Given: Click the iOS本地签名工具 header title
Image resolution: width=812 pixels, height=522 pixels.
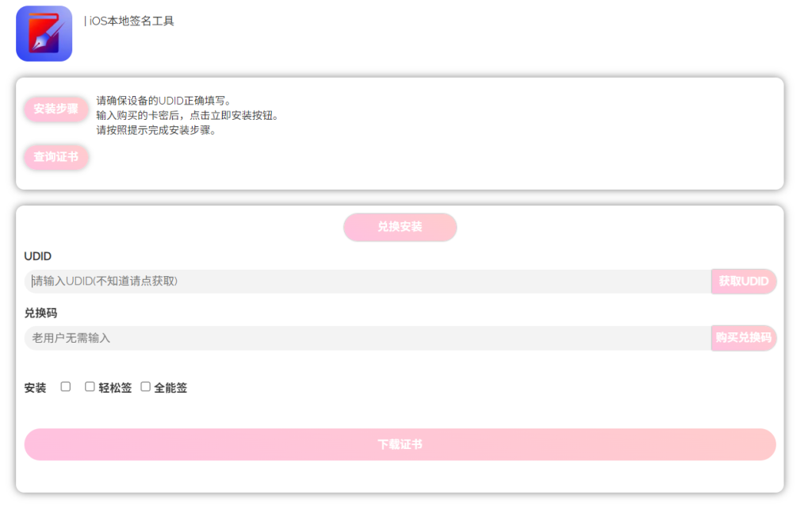Looking at the screenshot, I should (131, 21).
